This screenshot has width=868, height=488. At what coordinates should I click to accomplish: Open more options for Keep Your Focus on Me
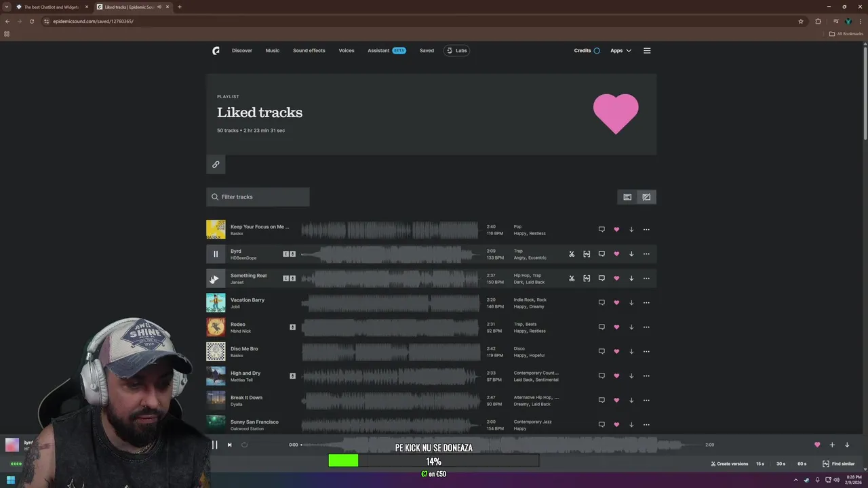(x=646, y=230)
